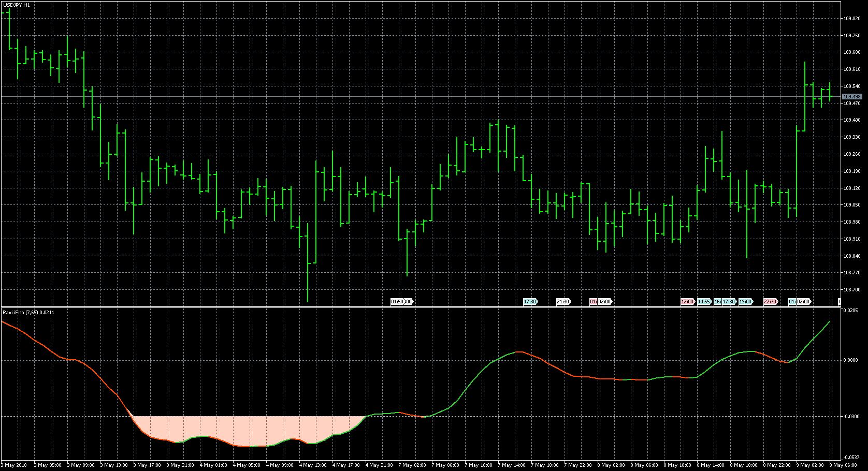Click the USDJPY,H1 chart title label

click(x=17, y=5)
